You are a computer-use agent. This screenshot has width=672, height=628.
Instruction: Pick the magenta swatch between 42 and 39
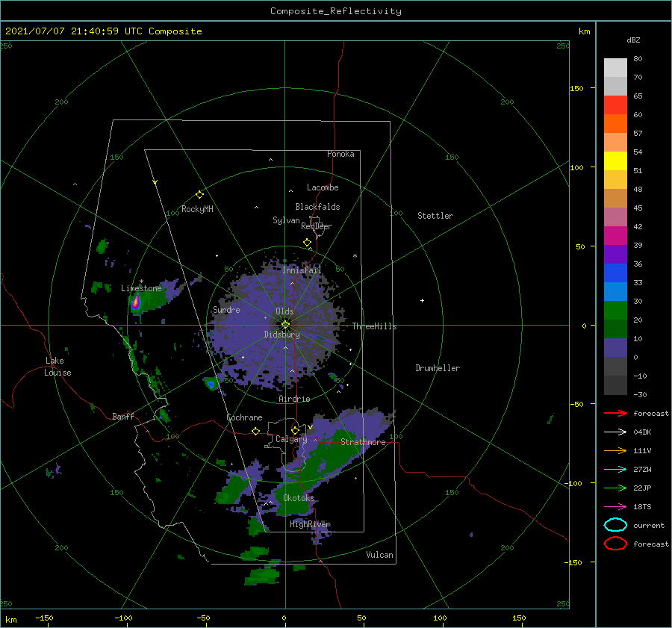point(615,235)
